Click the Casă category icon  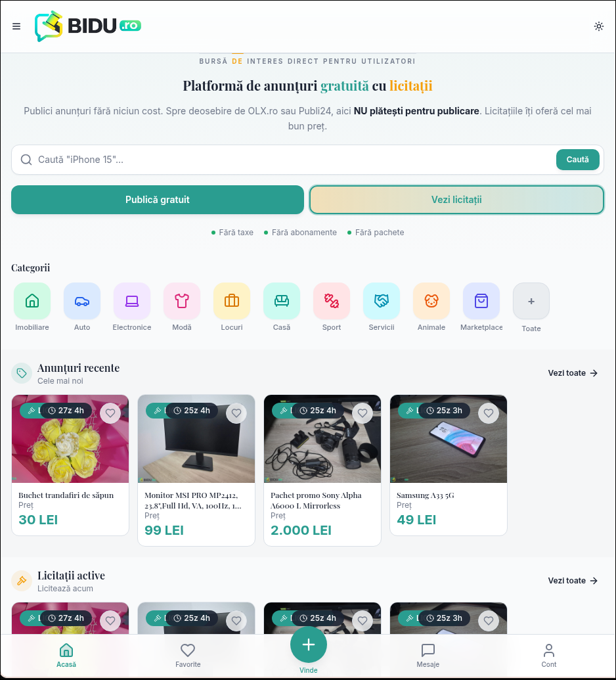(281, 300)
